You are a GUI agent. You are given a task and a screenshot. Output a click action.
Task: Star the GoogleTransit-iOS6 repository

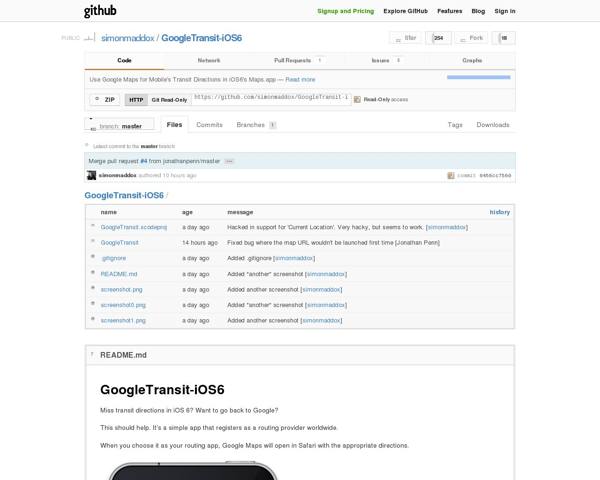pyautogui.click(x=406, y=38)
